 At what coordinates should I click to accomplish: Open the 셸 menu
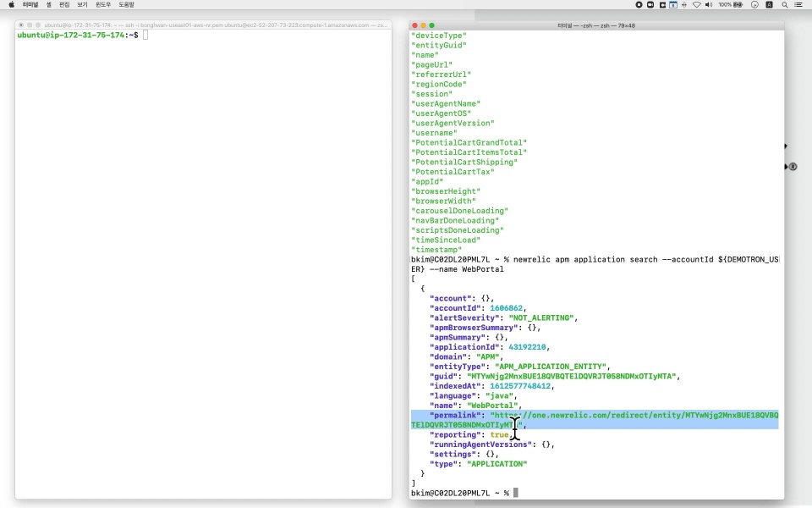click(49, 5)
